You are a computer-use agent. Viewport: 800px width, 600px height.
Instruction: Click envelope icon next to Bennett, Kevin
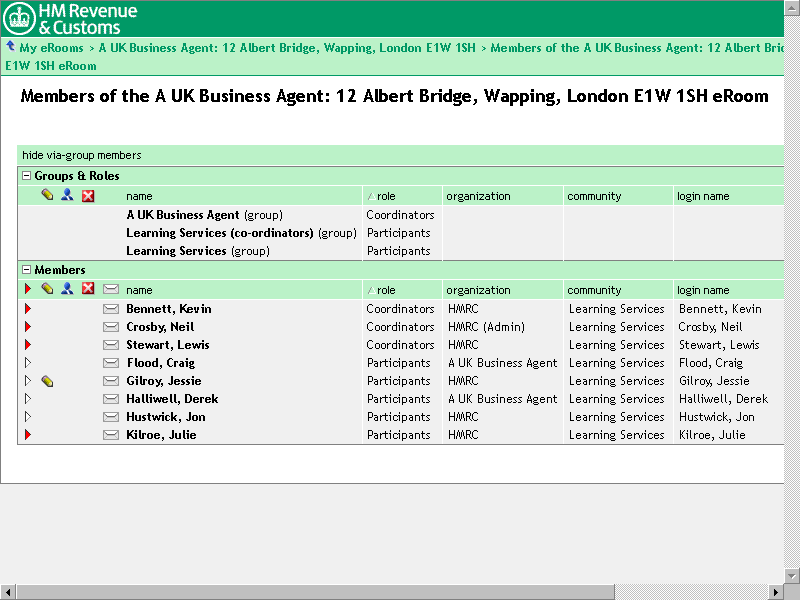110,309
